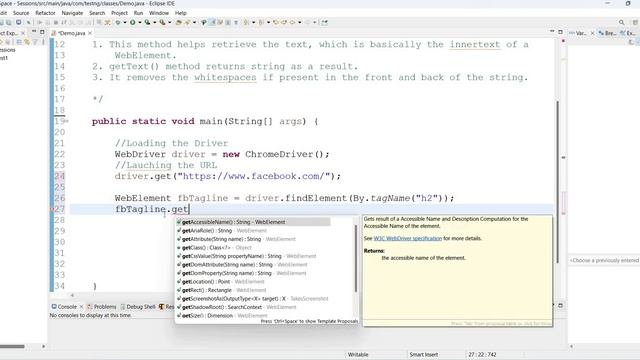640x360 pixels.
Task: Close the Project Explorer view tab
Action: pyautogui.click(x=23, y=33)
